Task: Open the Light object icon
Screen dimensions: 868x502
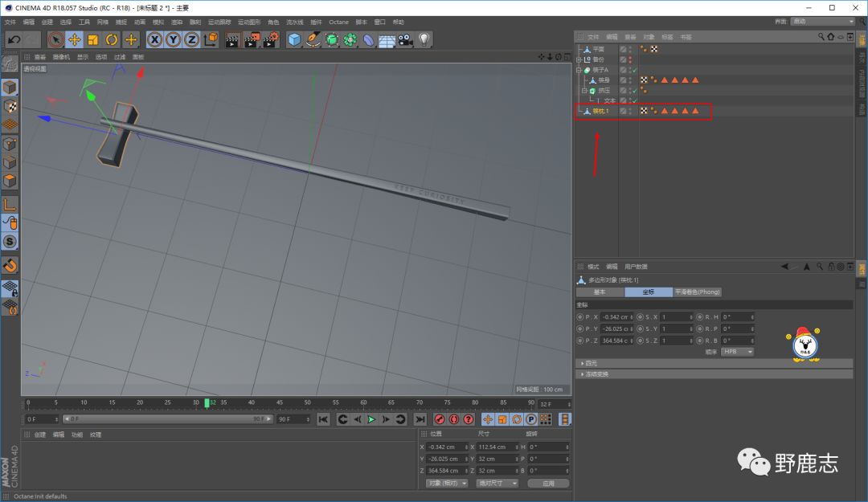Action: pos(424,39)
